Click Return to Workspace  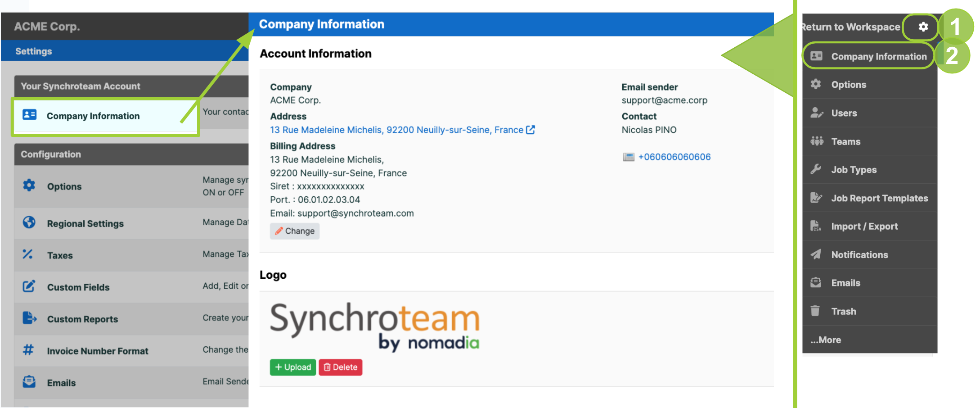coord(851,27)
